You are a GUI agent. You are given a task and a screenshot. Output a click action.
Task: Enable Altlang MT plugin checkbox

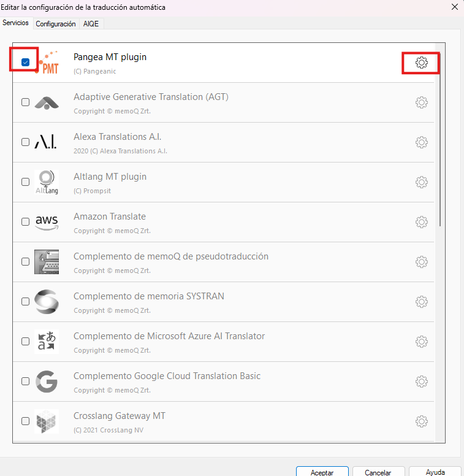pyautogui.click(x=26, y=182)
